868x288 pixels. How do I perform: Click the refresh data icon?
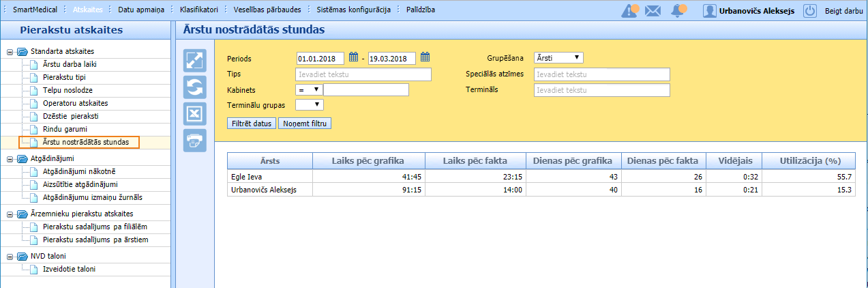point(195,87)
